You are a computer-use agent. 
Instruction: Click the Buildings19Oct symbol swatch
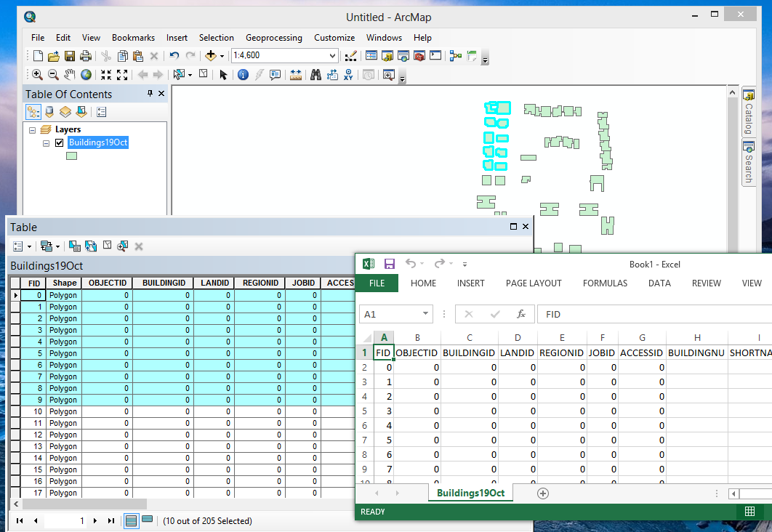pyautogui.click(x=71, y=156)
